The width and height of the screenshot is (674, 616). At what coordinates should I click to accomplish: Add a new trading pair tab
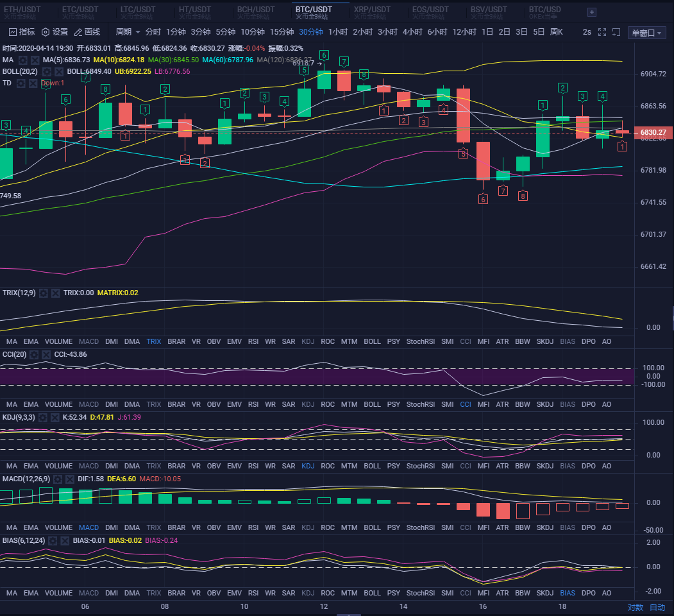point(592,12)
